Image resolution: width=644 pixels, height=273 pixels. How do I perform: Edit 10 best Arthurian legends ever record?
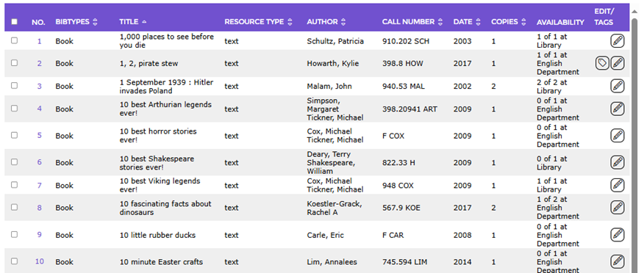click(617, 109)
